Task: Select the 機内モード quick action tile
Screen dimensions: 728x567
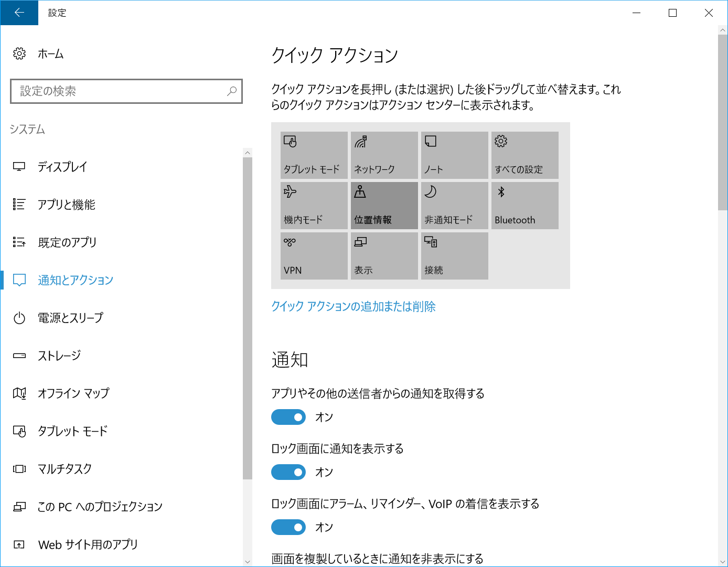Action: pos(313,205)
